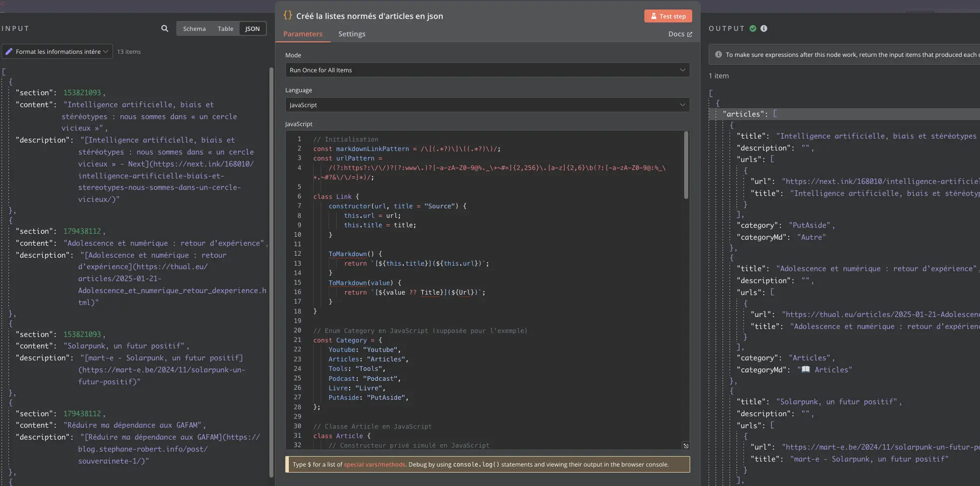Image resolution: width=980 pixels, height=486 pixels.
Task: Click the node title Créé la listes normés
Action: [x=369, y=16]
